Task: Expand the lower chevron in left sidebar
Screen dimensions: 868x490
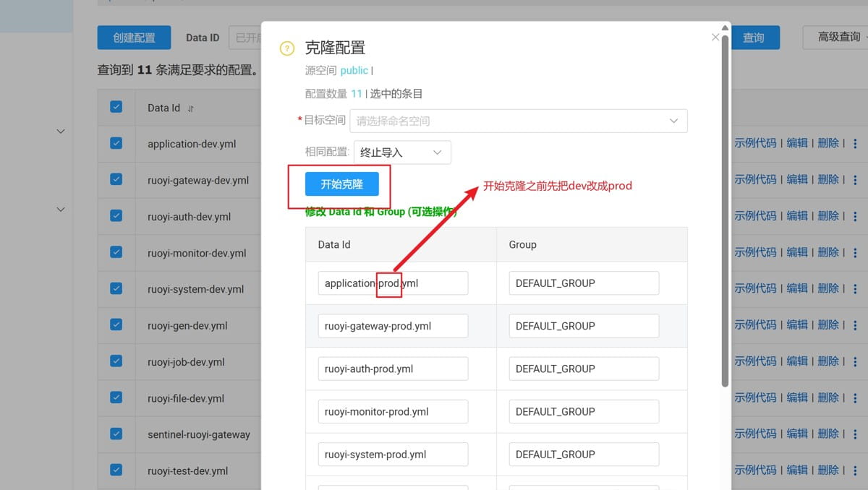Action: (x=61, y=210)
